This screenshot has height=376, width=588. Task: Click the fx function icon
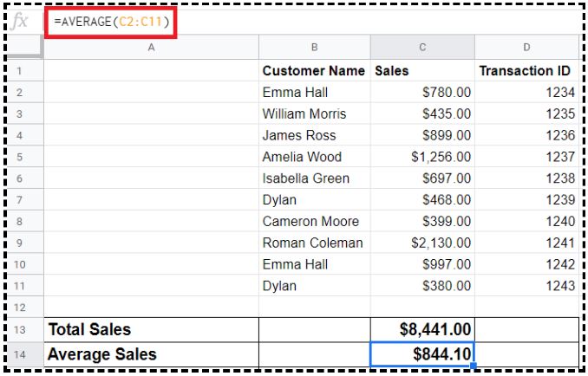tap(22, 22)
